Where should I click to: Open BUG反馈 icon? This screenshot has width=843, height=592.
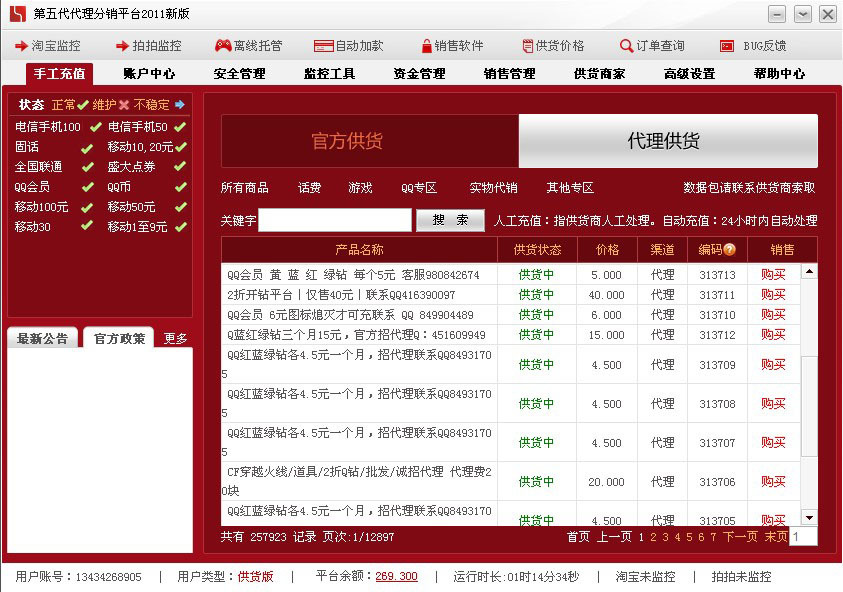(727, 46)
